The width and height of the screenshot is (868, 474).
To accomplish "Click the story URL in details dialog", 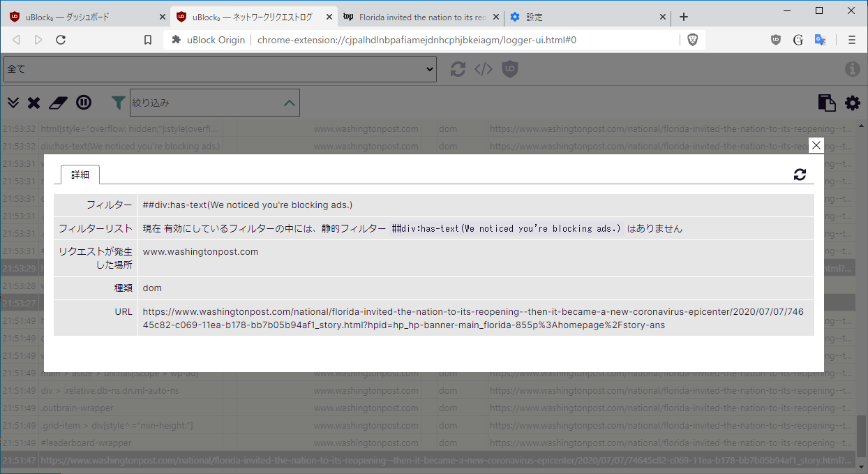I will [473, 318].
